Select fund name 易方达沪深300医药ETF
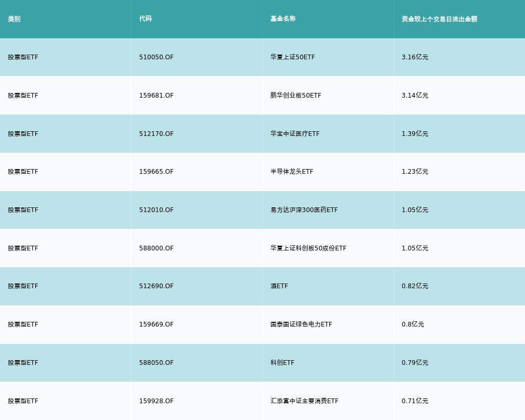Screen dimensions: 525x420 pyautogui.click(x=304, y=210)
